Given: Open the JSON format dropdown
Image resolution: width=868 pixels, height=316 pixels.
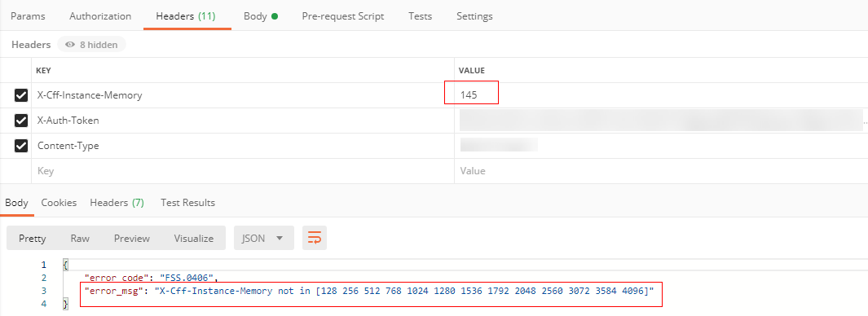Looking at the screenshot, I should coord(263,238).
